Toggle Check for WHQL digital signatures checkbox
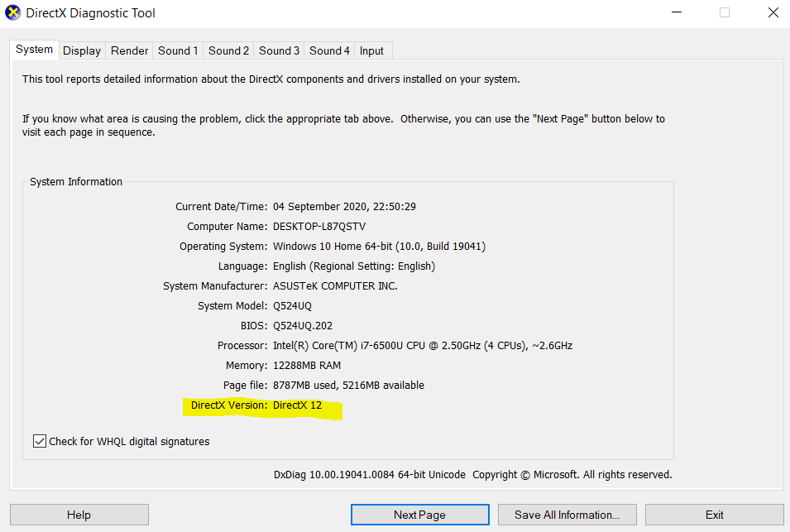 click(x=40, y=441)
